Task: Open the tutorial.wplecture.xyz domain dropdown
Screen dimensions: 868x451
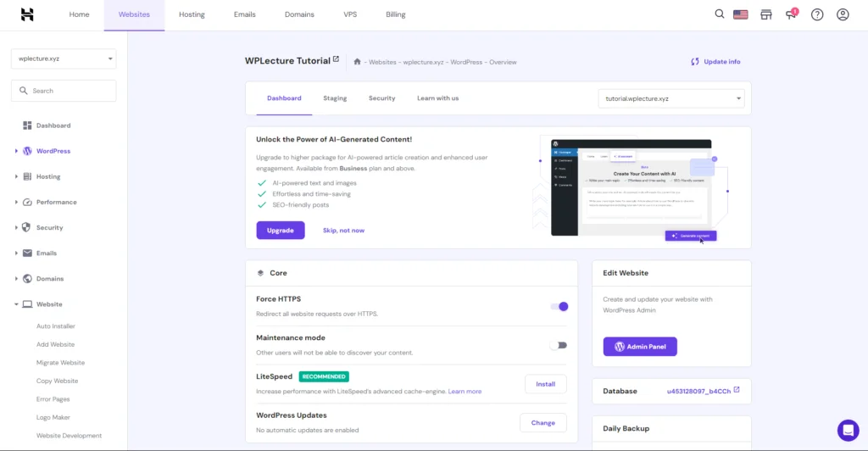Action: (671, 98)
